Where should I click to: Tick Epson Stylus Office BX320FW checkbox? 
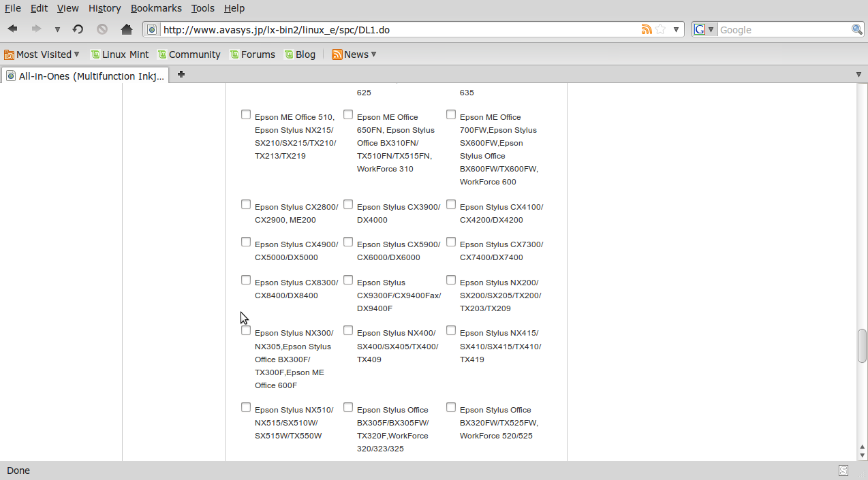451,407
